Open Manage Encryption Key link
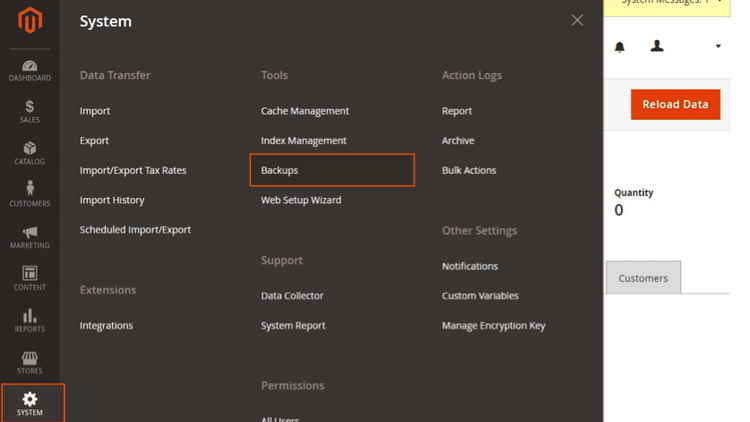Screen dimensions: 750x422 (493, 325)
